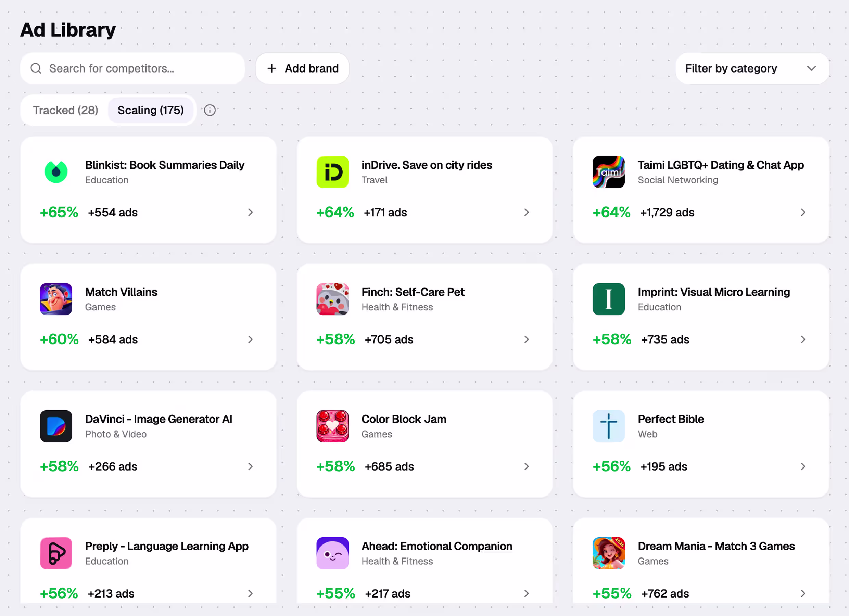Click the Imprint green letter I icon
849x616 pixels.
[x=609, y=299]
